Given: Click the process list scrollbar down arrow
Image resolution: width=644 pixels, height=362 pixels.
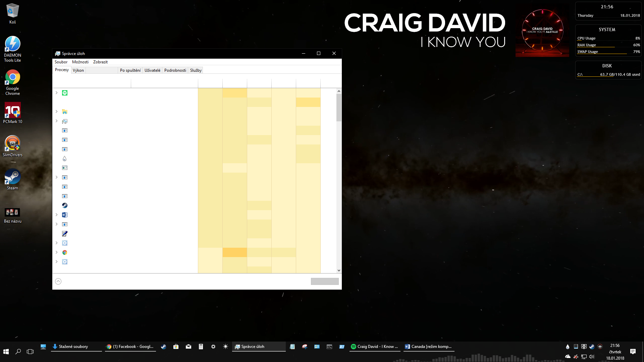Looking at the screenshot, I should [x=339, y=270].
